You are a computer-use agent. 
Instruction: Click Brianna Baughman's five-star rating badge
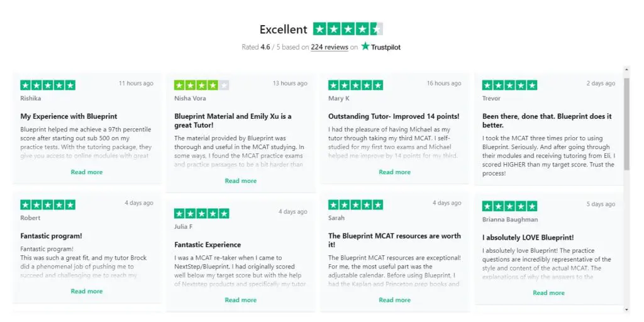click(509, 206)
